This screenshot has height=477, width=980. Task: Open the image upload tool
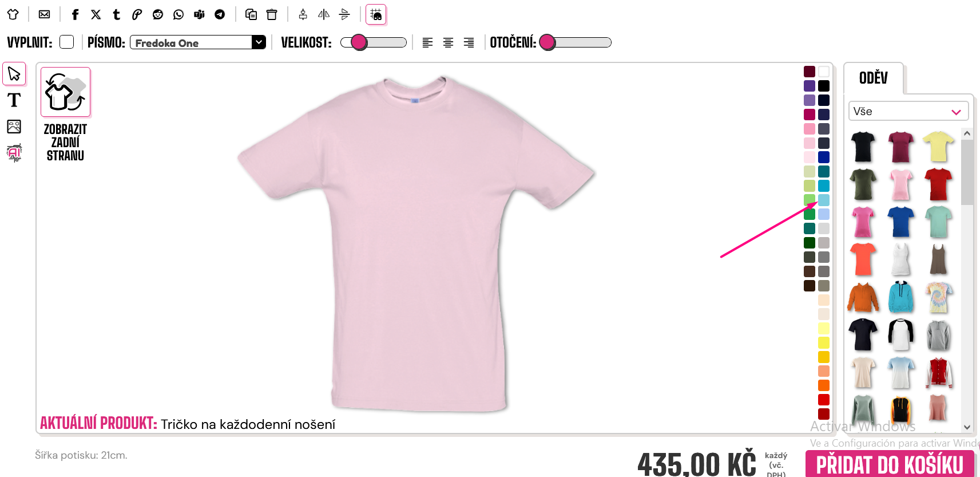point(14,127)
